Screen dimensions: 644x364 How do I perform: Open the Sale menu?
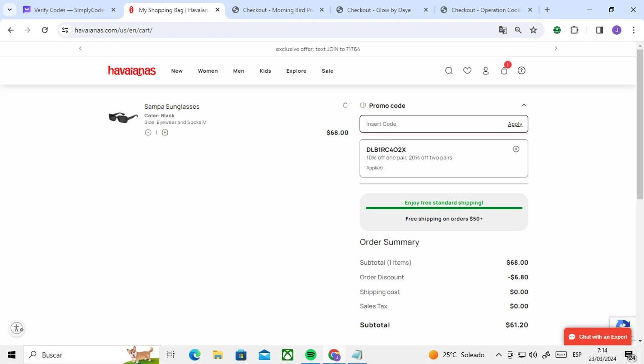click(328, 71)
